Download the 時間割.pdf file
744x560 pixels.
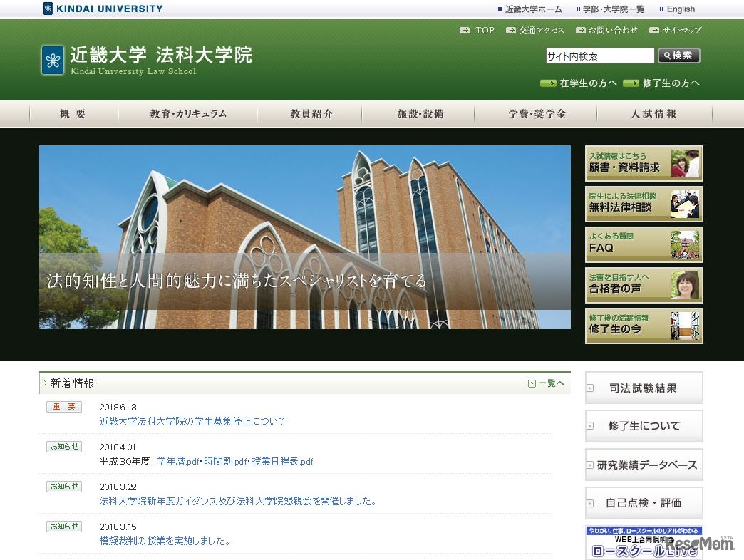[224, 461]
